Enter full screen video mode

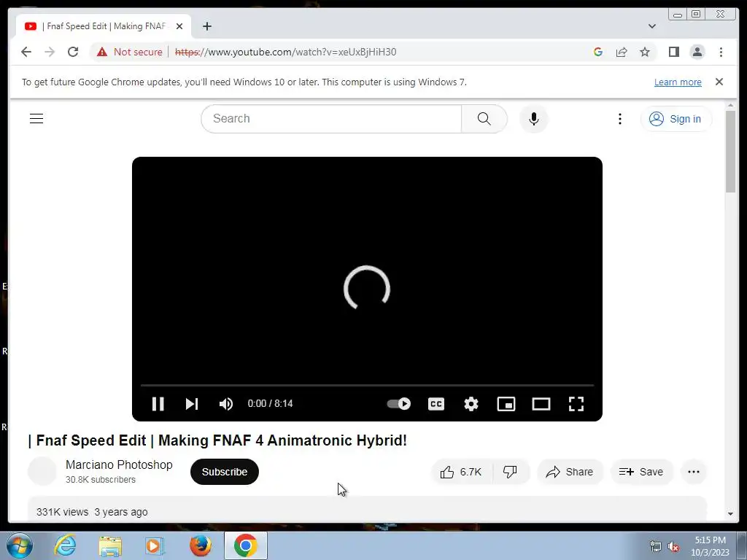(576, 404)
